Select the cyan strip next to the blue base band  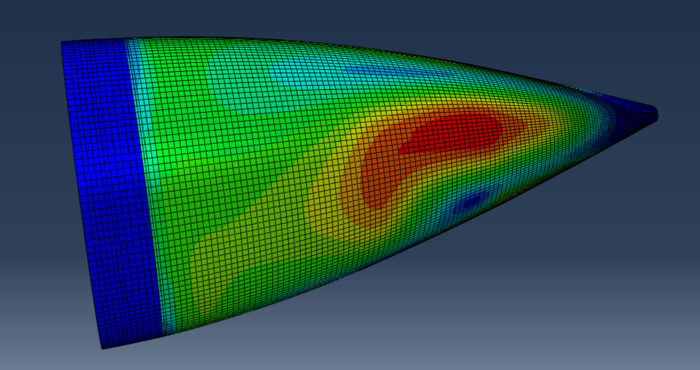144,179
